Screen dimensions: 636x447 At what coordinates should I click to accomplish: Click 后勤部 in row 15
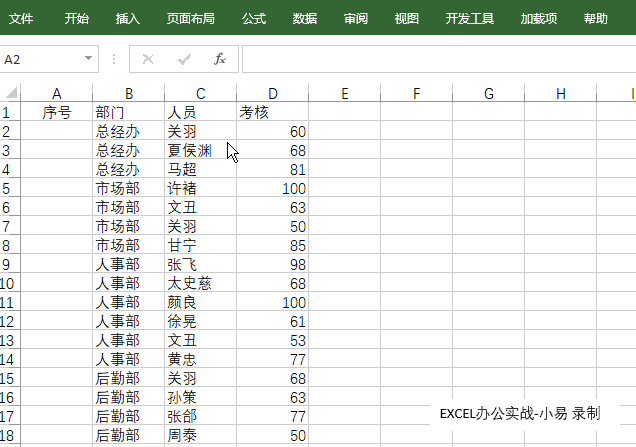129,378
